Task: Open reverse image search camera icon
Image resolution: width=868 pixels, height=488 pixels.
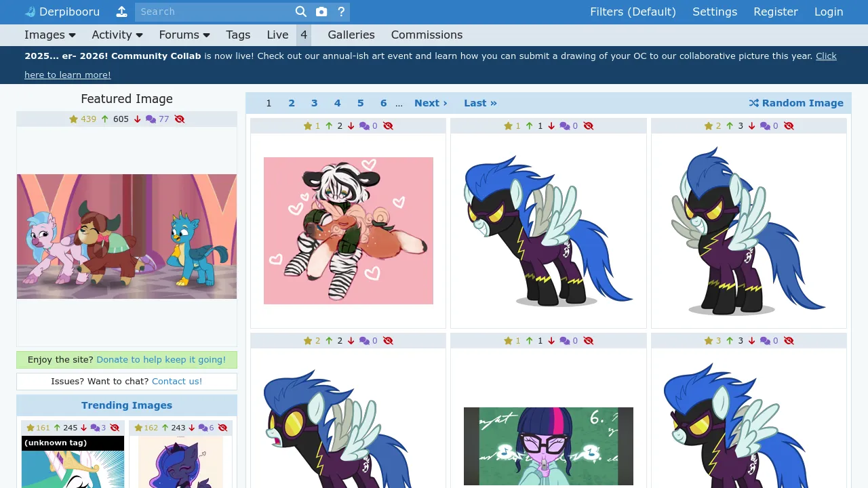Action: 321,12
